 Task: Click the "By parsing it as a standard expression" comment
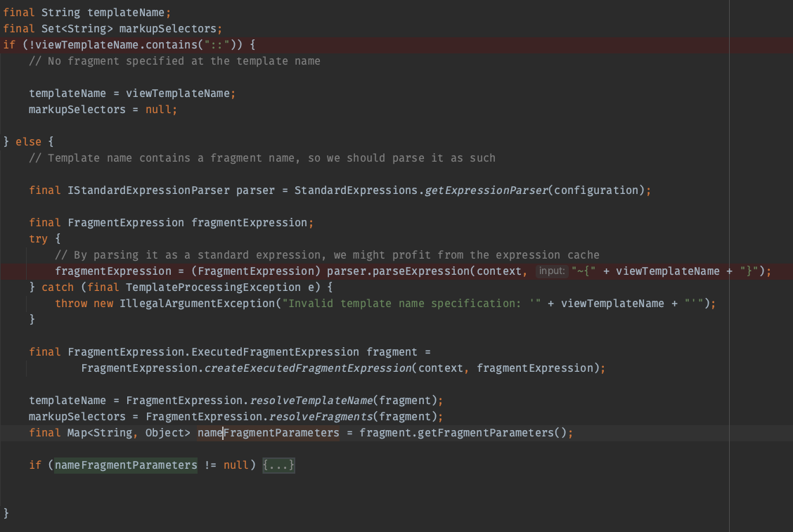pos(327,255)
